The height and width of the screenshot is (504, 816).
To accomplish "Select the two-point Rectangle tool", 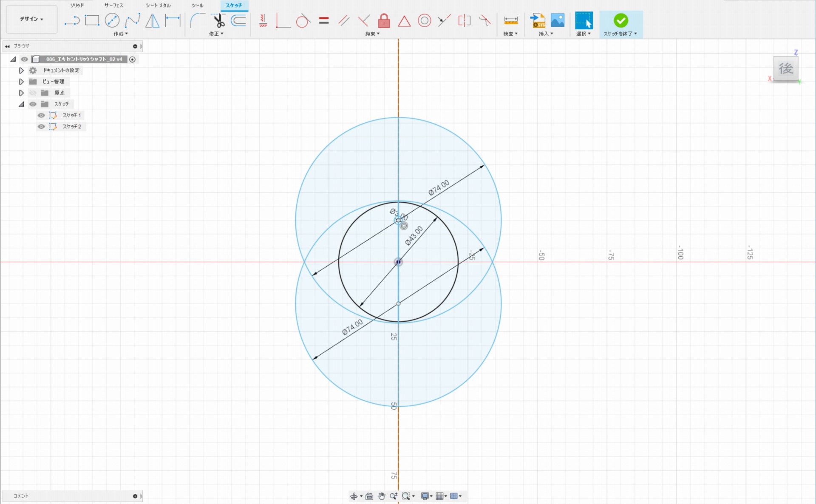I will [x=92, y=20].
